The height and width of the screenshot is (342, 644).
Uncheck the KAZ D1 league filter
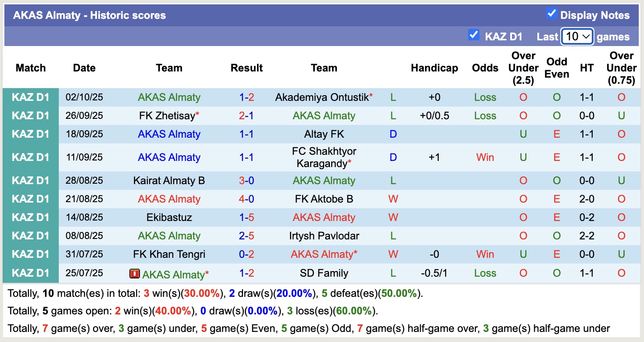click(474, 36)
